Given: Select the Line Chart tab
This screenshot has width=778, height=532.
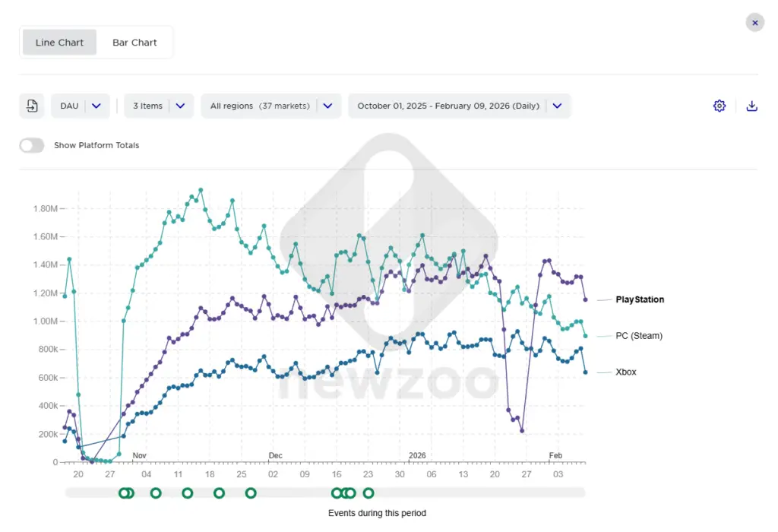Looking at the screenshot, I should coord(59,43).
